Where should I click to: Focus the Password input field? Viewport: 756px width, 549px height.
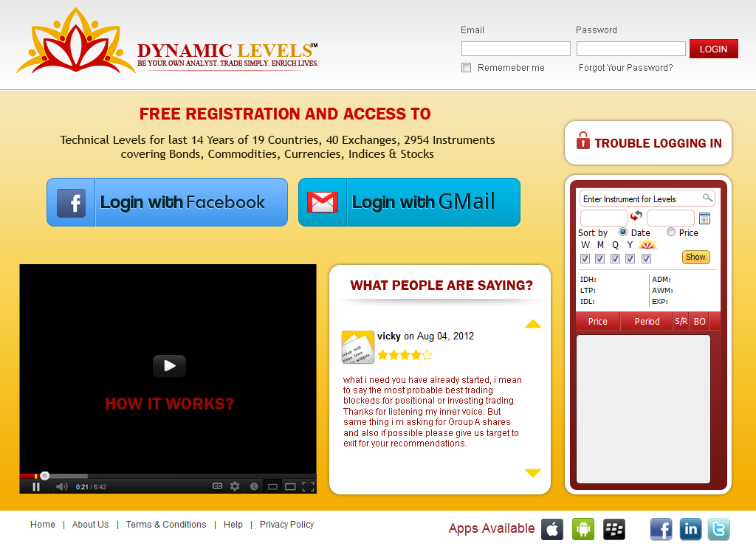coord(631,49)
